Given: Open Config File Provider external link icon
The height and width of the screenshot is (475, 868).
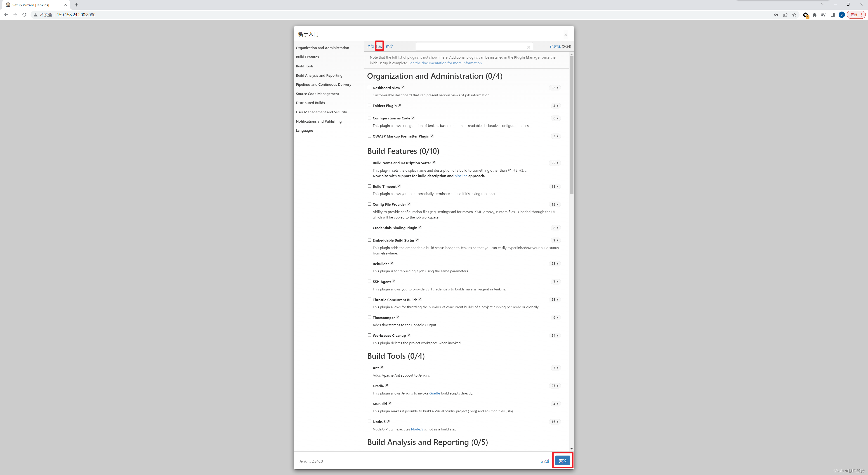Looking at the screenshot, I should [x=409, y=204].
